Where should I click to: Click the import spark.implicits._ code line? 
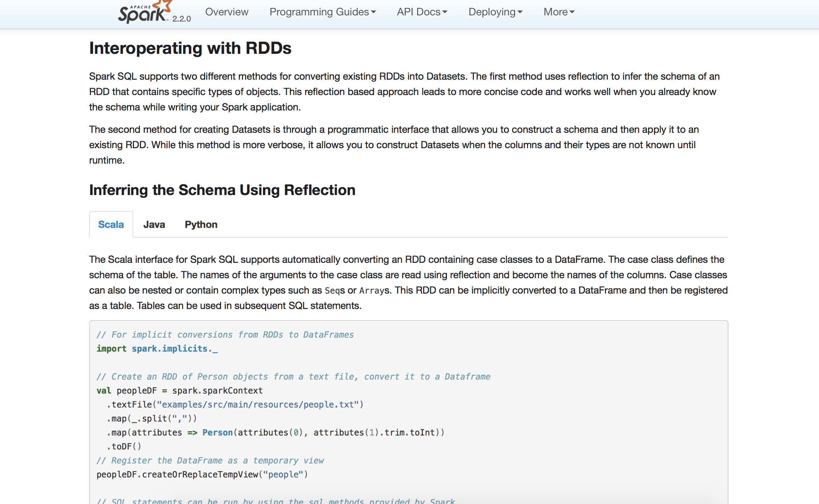[157, 349]
